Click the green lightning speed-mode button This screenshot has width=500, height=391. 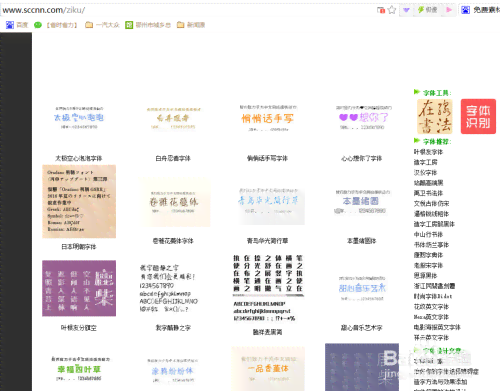427,10
